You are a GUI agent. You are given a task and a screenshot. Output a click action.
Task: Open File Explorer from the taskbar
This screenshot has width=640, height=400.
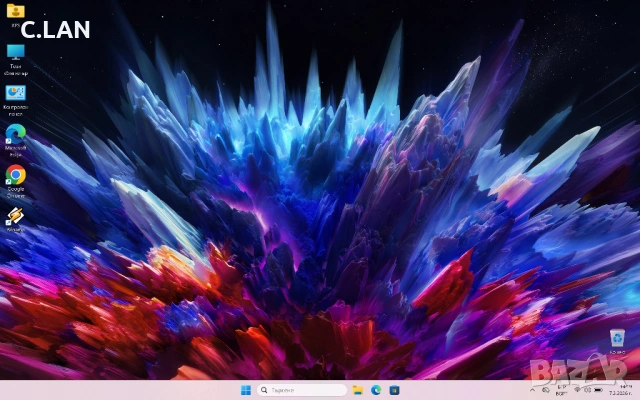coord(357,390)
